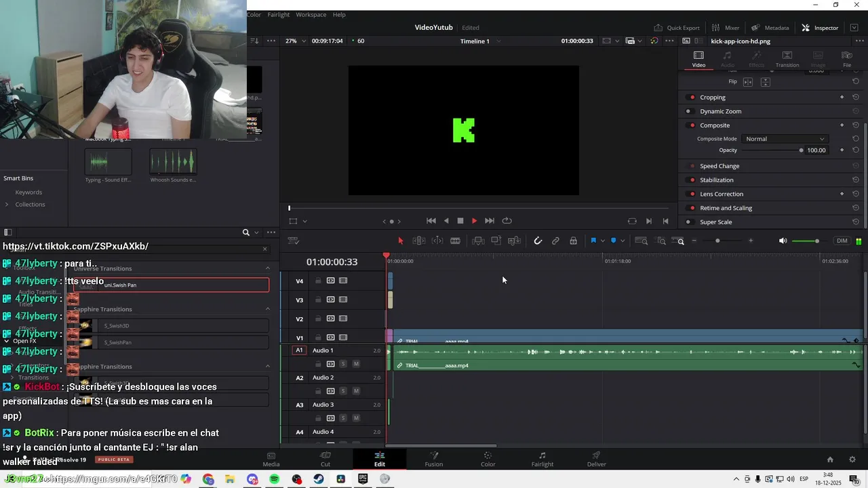Image resolution: width=868 pixels, height=488 pixels.
Task: Toggle Position Lock padlock icon
Action: (x=574, y=241)
